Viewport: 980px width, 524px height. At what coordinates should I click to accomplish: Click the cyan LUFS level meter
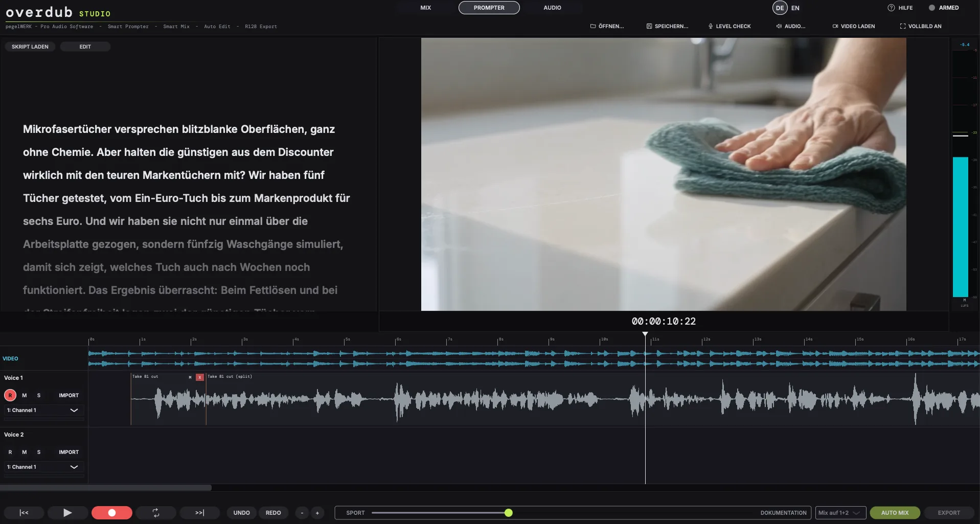[x=961, y=226]
